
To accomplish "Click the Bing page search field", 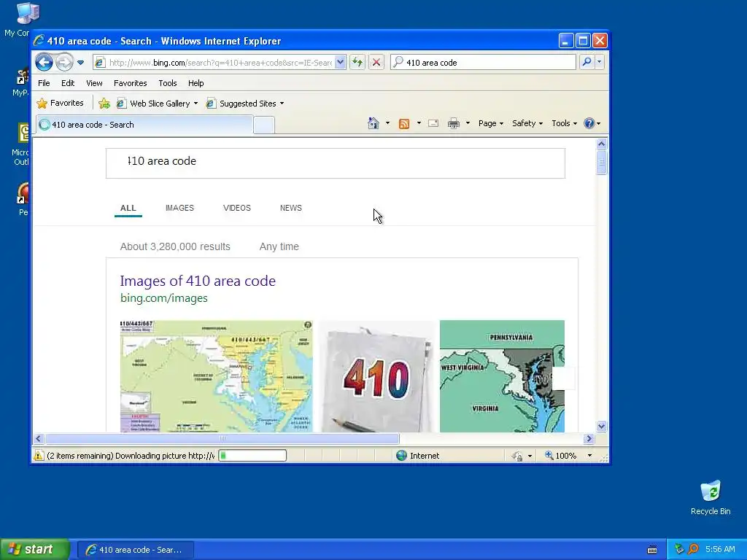I will click(x=336, y=163).
